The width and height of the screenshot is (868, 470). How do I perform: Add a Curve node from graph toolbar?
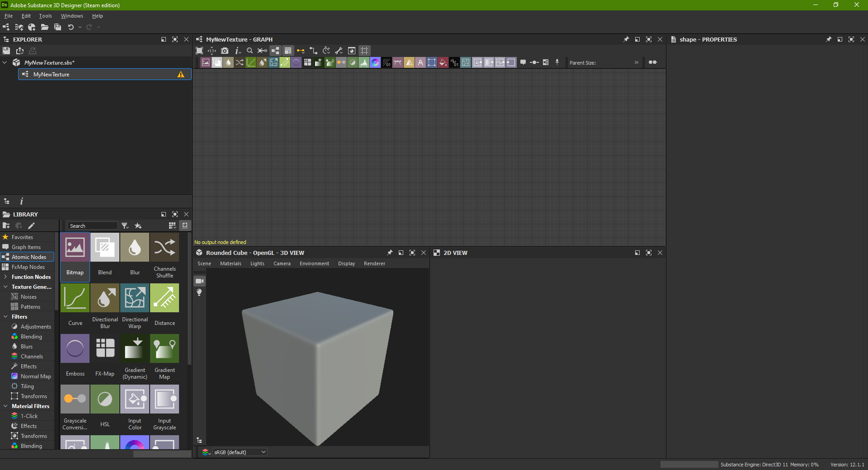[251, 62]
